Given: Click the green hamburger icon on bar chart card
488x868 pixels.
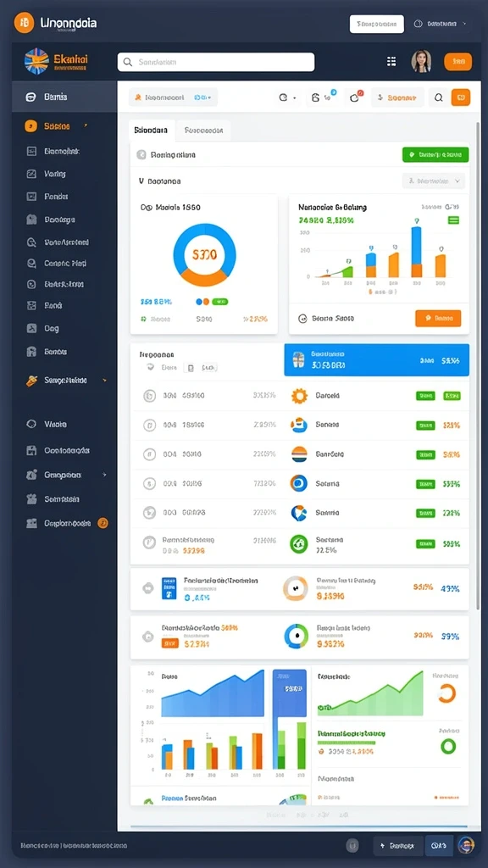Looking at the screenshot, I should point(454,220).
